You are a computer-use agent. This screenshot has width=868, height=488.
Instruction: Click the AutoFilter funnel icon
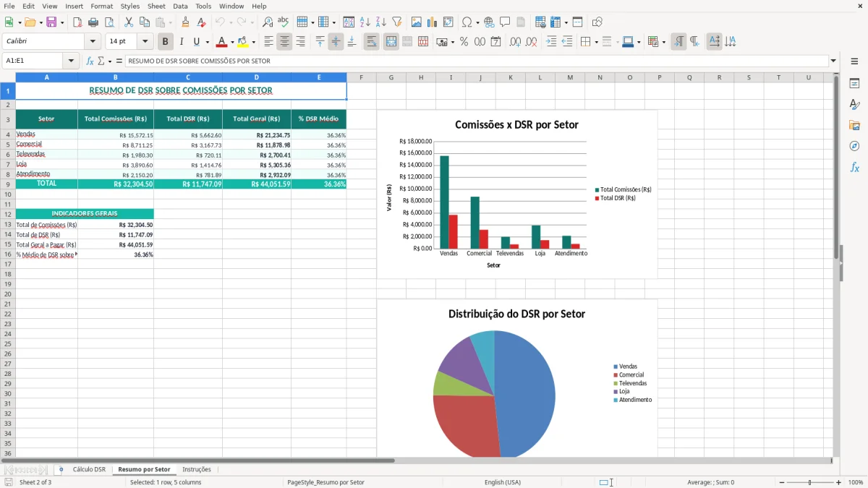click(x=397, y=22)
